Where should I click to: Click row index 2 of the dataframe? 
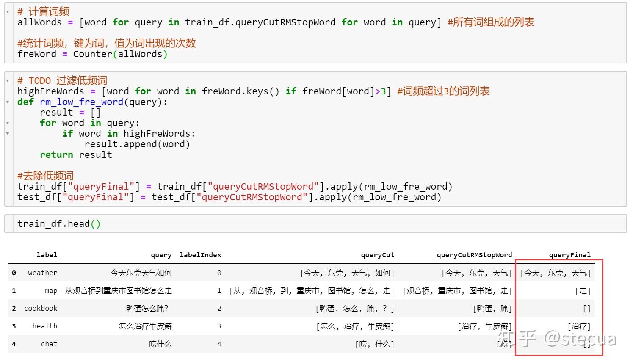coord(14,309)
